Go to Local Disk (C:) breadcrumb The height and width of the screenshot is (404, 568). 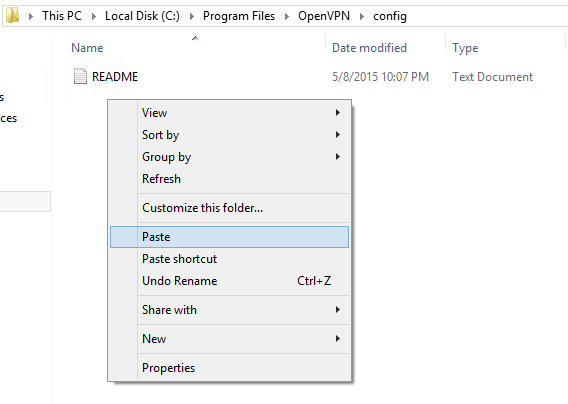142,16
